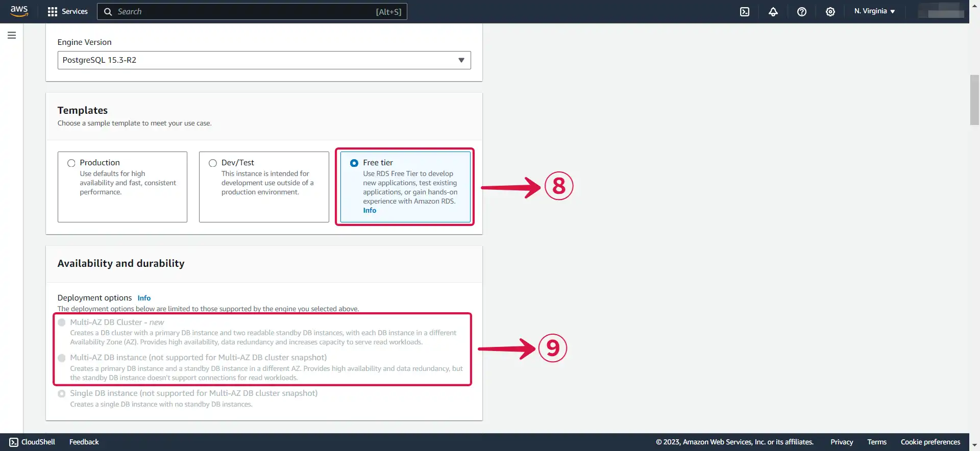The height and width of the screenshot is (451, 980).
Task: Open the Terms link
Action: pos(877,442)
